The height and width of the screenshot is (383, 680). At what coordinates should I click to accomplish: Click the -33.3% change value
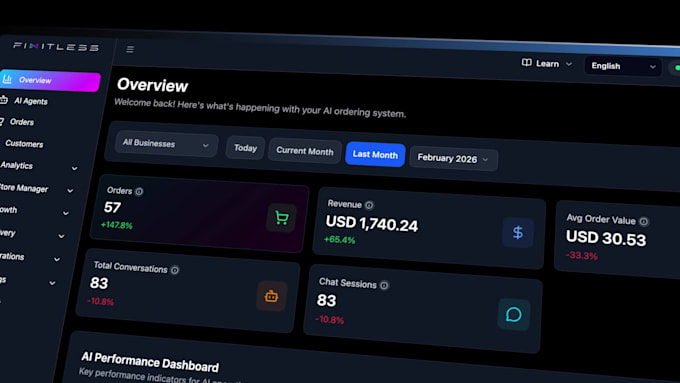click(582, 255)
